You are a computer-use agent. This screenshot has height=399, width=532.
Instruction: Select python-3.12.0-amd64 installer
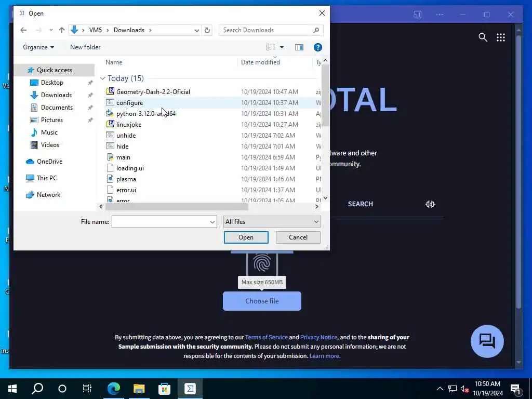(146, 114)
